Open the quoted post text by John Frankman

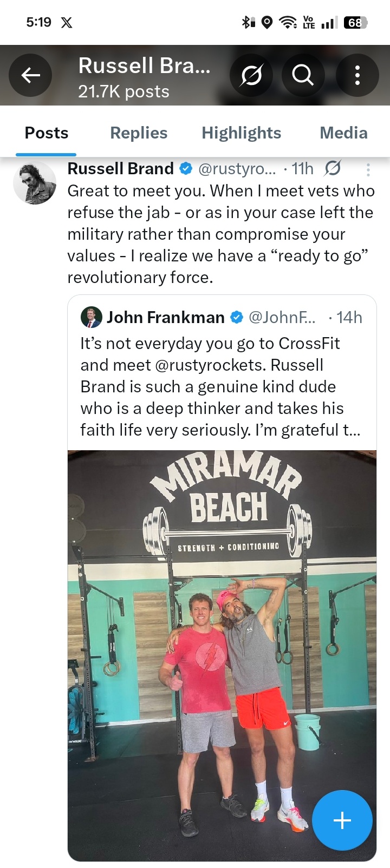point(220,386)
